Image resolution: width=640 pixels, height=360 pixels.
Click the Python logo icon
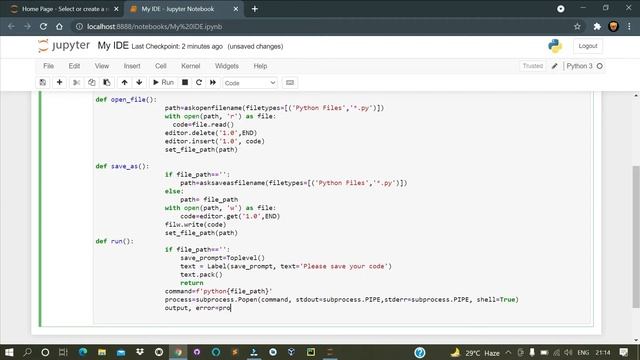[x=555, y=46]
